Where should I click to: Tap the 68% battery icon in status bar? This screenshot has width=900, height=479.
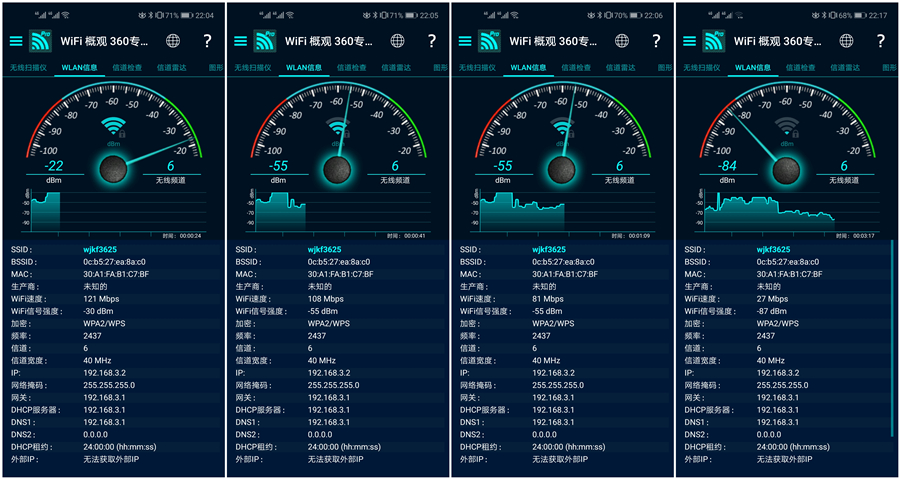(x=860, y=15)
